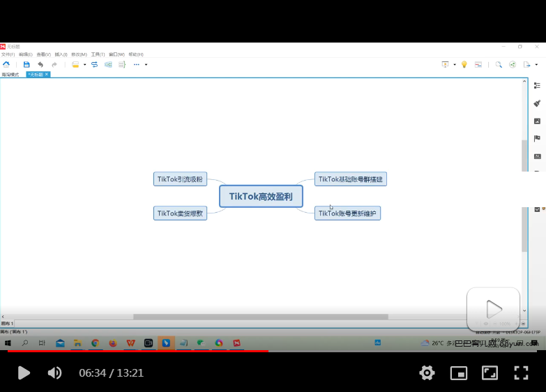This screenshot has height=392, width=546.
Task: Open the Task info checkbox panel icon
Action: tap(537, 209)
